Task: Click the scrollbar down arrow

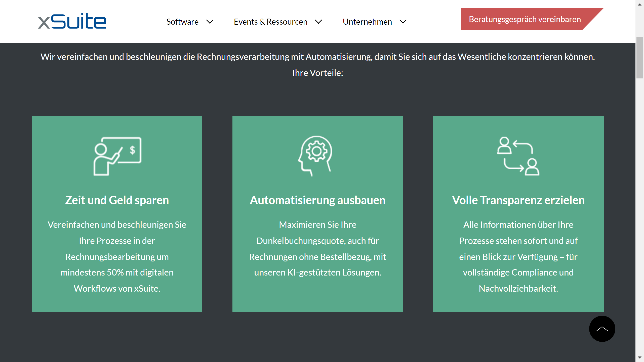Action: (639, 357)
